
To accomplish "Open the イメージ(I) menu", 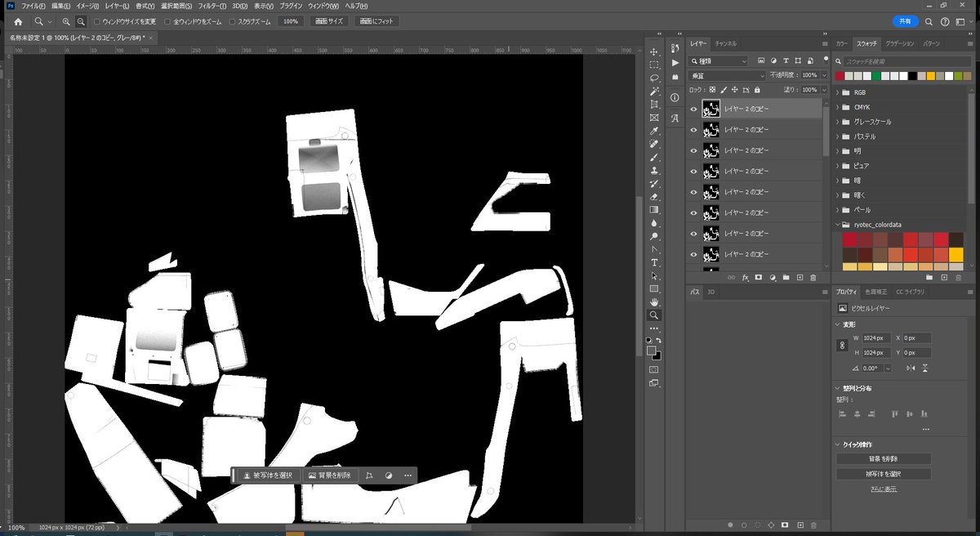I will pyautogui.click(x=87, y=6).
